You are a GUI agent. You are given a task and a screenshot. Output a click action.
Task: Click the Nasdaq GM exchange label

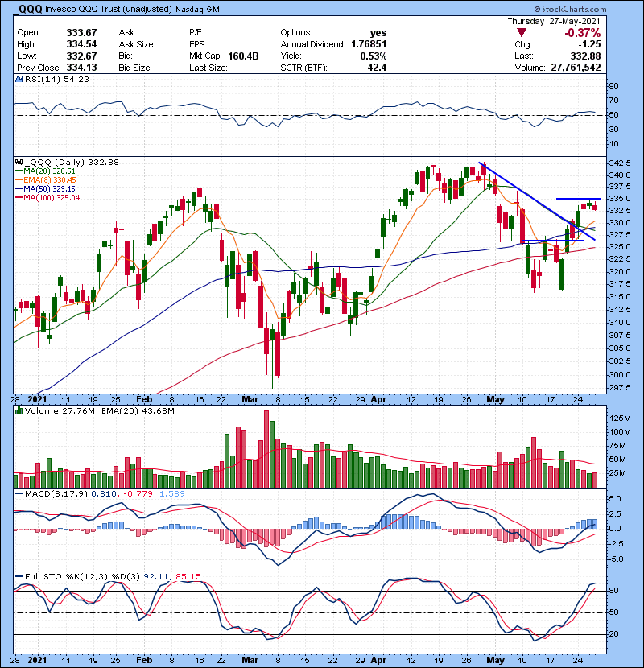pyautogui.click(x=197, y=10)
